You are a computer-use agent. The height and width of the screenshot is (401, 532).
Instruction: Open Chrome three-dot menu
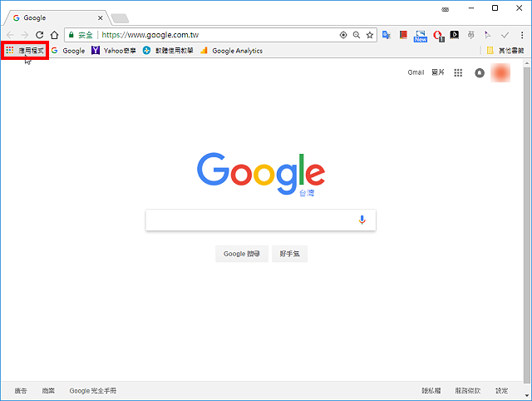[522, 35]
